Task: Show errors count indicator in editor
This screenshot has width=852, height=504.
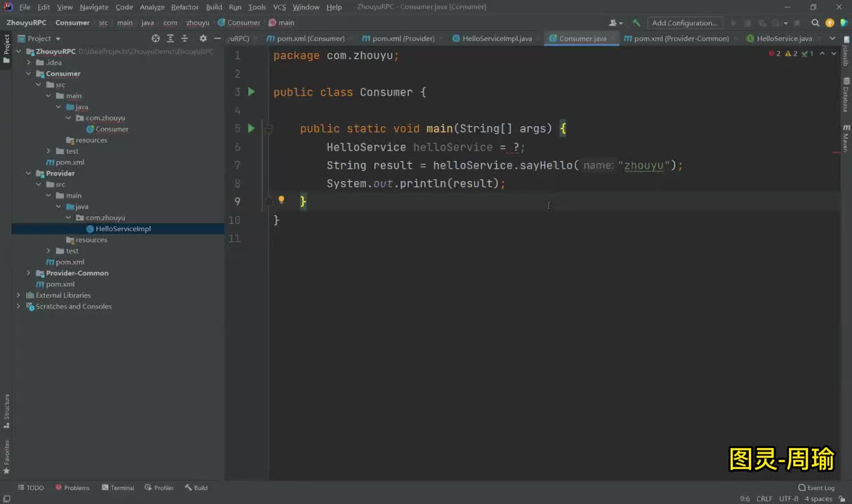Action: point(775,54)
